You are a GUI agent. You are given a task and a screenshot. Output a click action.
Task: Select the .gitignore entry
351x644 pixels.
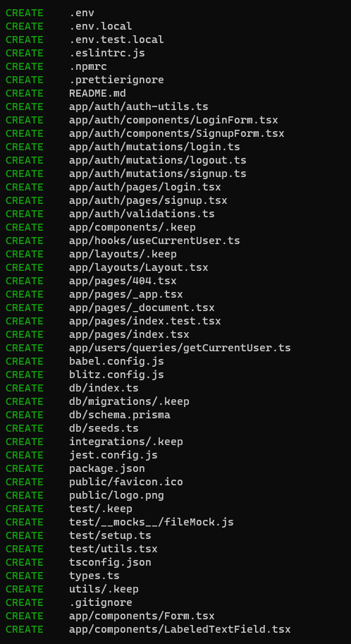coord(101,602)
